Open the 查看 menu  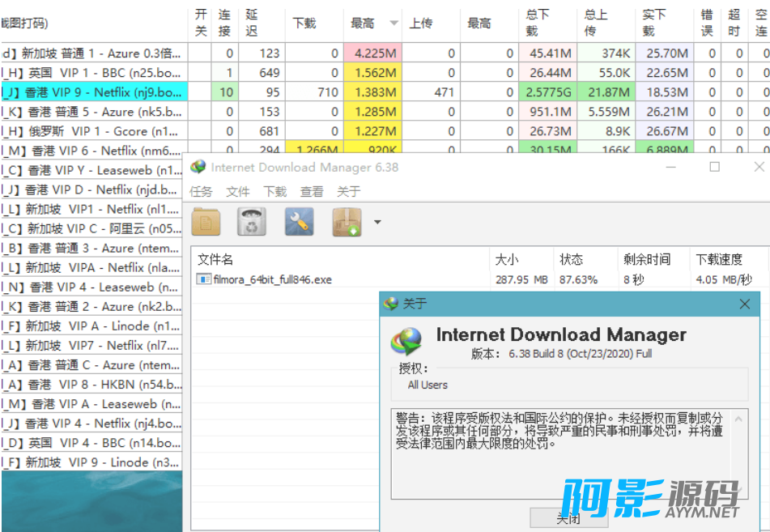click(x=312, y=192)
